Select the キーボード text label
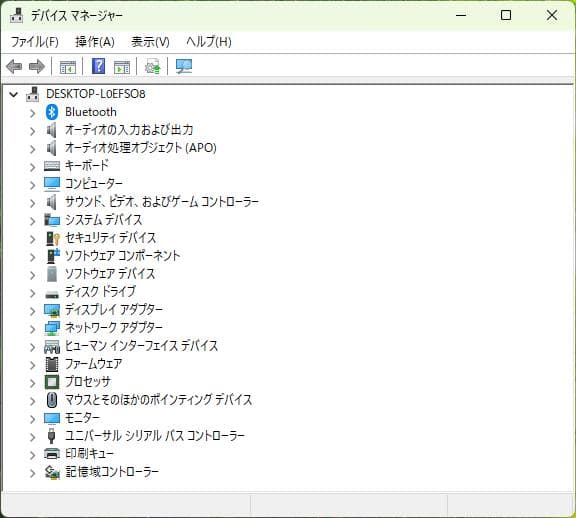The width and height of the screenshot is (576, 518). (87, 166)
